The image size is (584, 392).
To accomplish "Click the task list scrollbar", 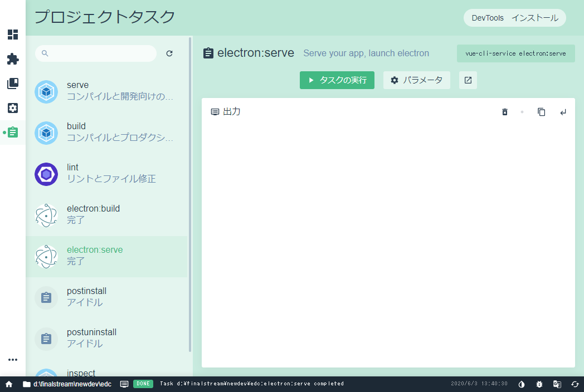I will 190,194.
